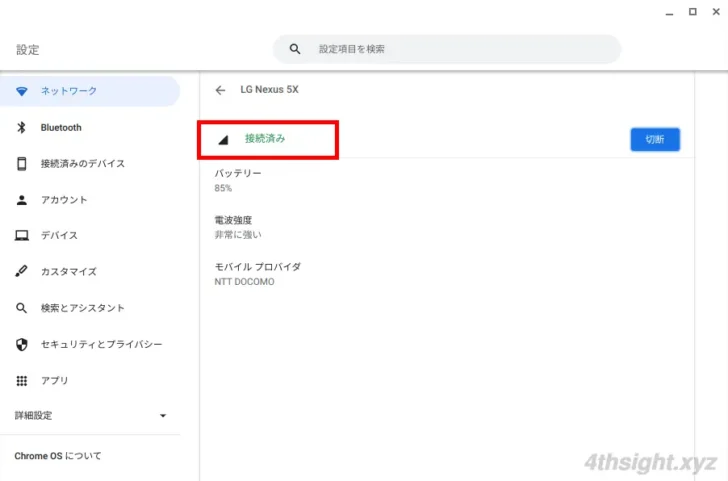728x481 pixels.
Task: Click the signal strength icon next to 接続済み
Action: coord(223,139)
